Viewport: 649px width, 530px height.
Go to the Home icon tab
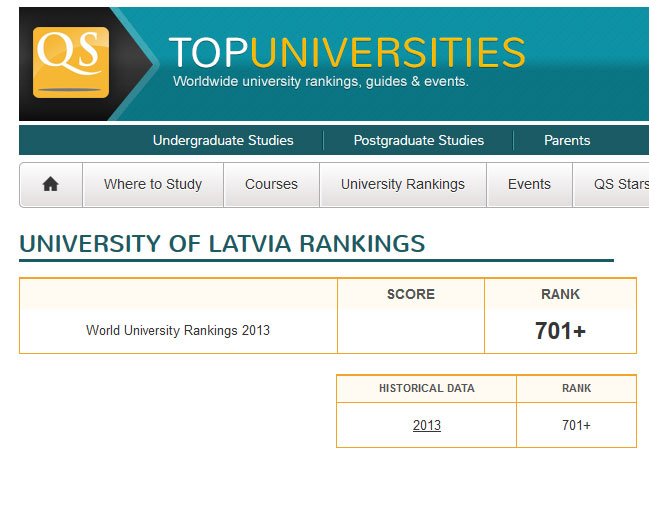[51, 184]
